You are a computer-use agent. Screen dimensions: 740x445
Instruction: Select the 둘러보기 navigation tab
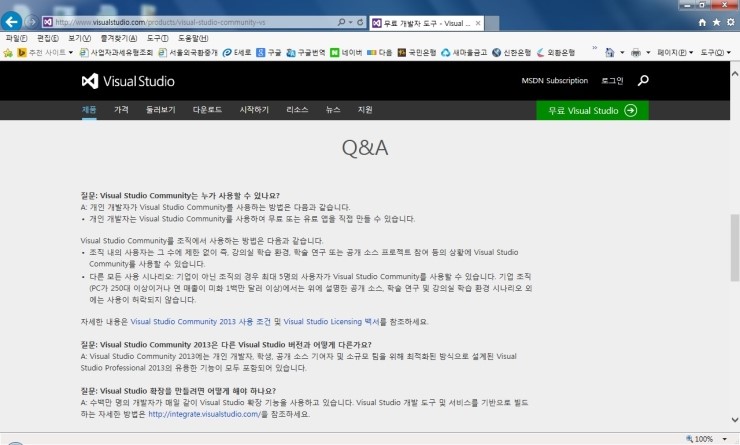pos(160,109)
